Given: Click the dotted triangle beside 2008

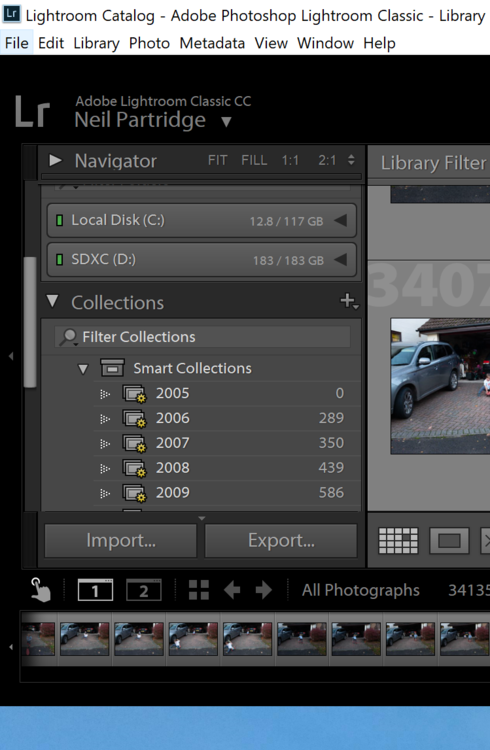Looking at the screenshot, I should pos(105,469).
